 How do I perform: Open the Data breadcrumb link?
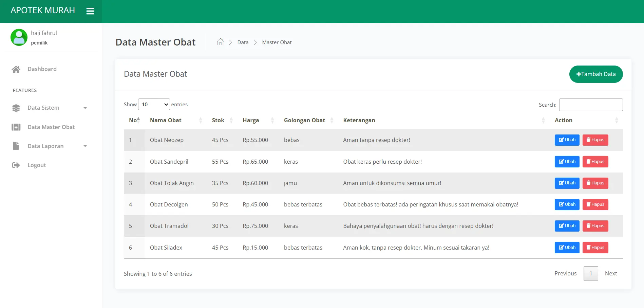pyautogui.click(x=243, y=42)
